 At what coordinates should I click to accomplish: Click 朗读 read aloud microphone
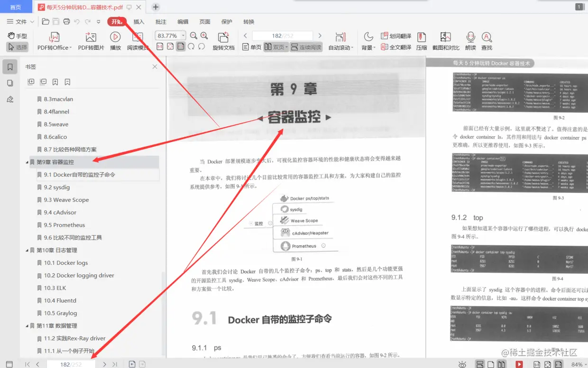(x=470, y=42)
